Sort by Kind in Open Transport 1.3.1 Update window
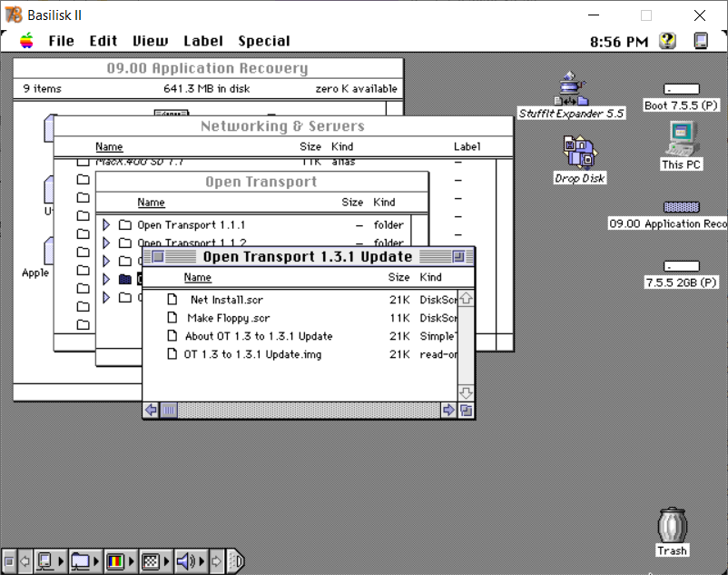The image size is (728, 575). click(431, 277)
